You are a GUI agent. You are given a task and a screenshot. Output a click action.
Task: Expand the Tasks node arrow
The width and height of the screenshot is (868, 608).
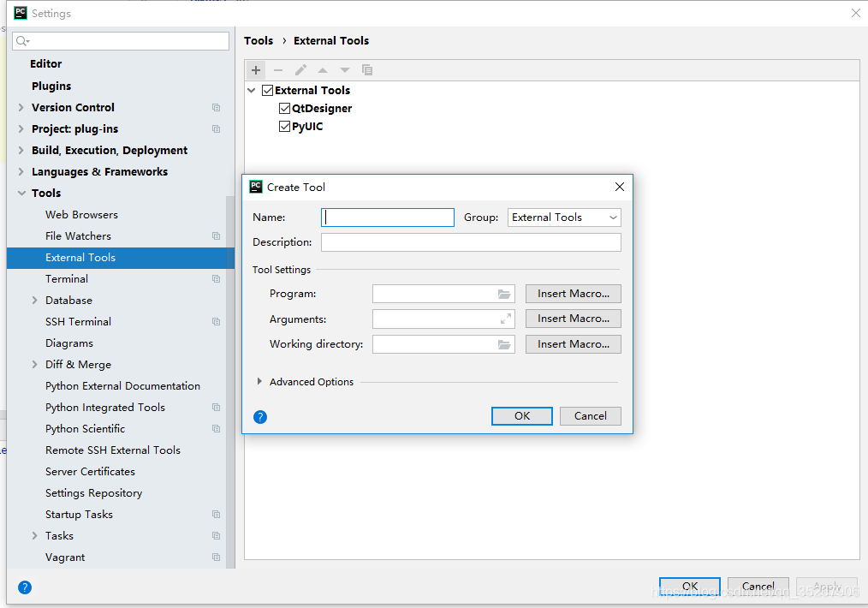click(34, 536)
